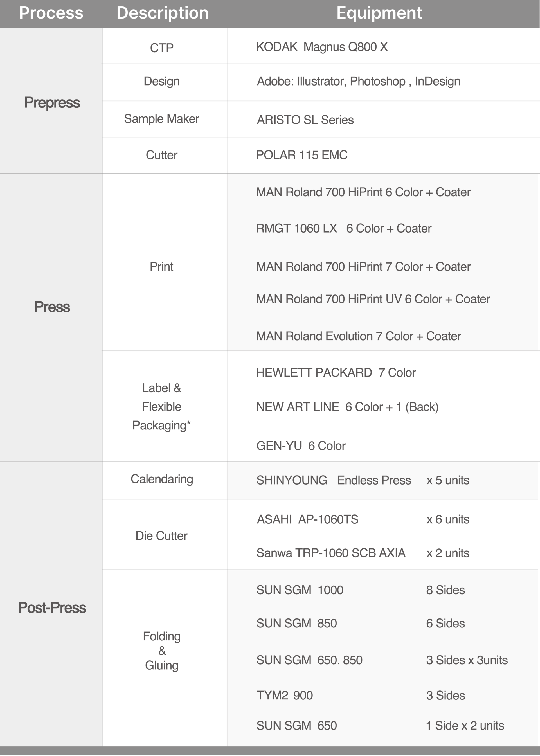The height and width of the screenshot is (756, 540).
Task: Select the Die Cutter description cell
Action: pyautogui.click(x=162, y=535)
